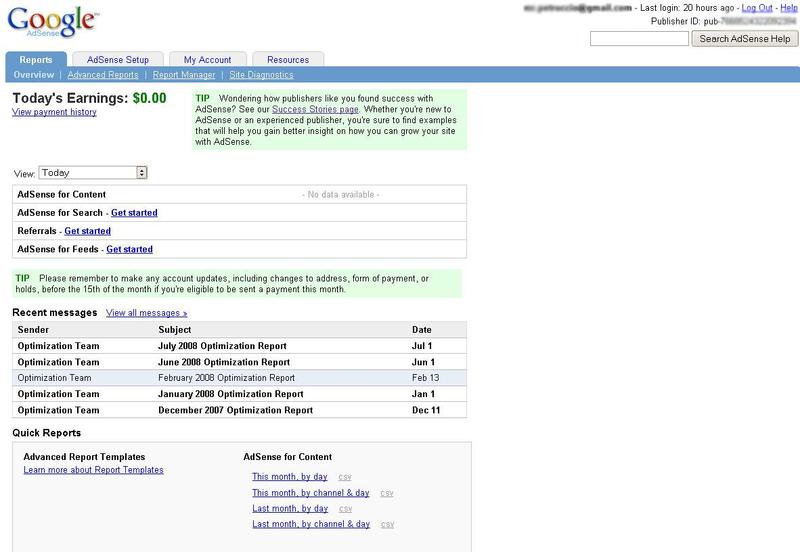800x552 pixels.
Task: Go to the My Account tab
Action: [x=208, y=60]
